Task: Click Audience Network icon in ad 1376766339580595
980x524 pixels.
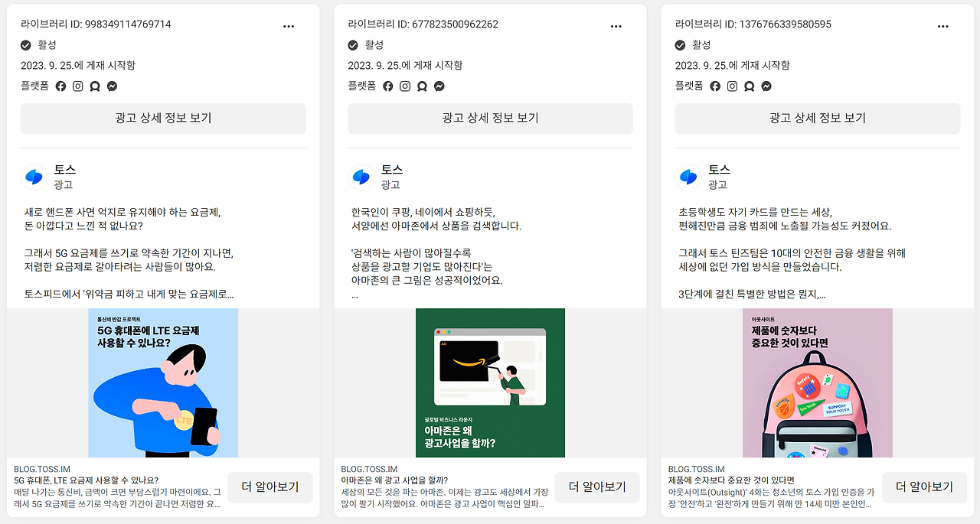Action: [x=750, y=86]
